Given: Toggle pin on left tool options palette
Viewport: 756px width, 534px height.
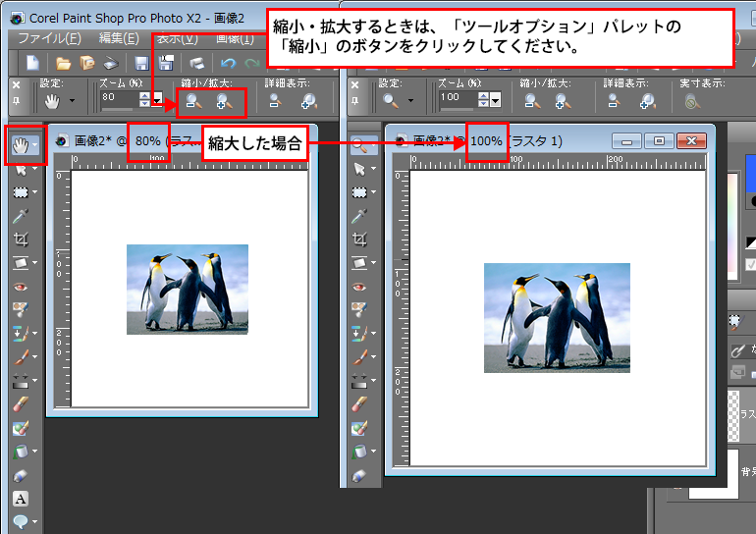Looking at the screenshot, I should (17, 100).
